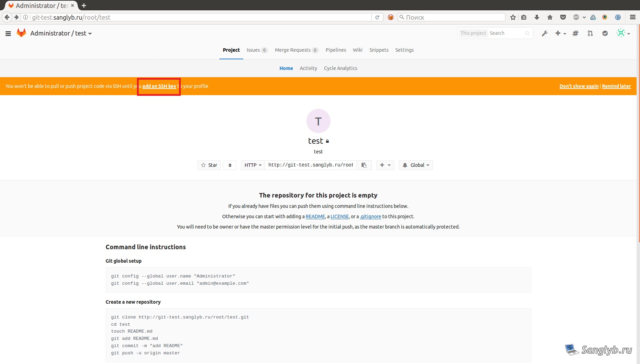
Task: Open the LICENSE link
Action: tap(339, 216)
